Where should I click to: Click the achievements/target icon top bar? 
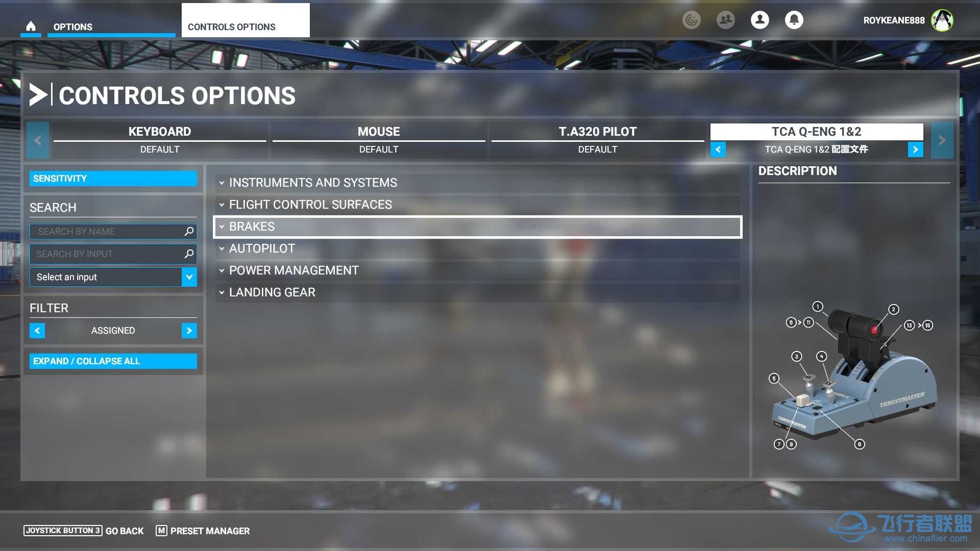click(693, 20)
